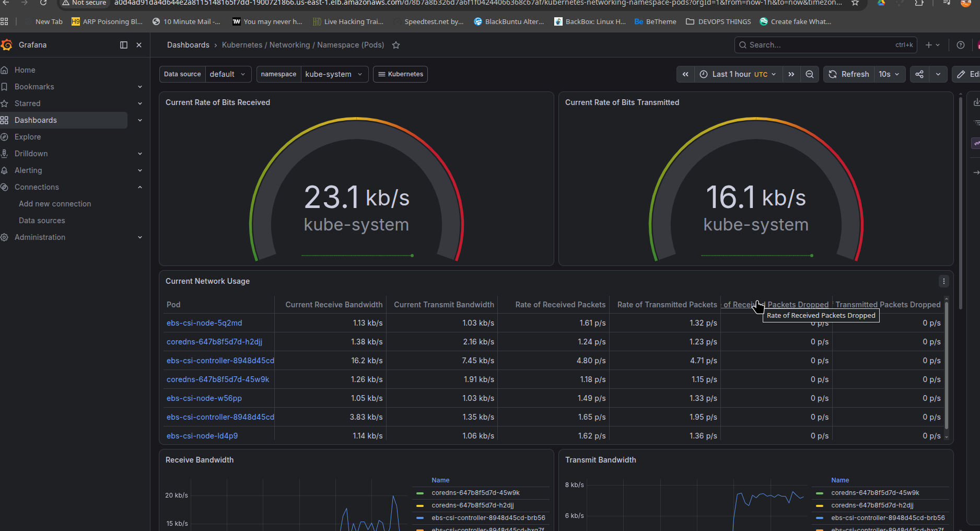
Task: Zoom out the time range
Action: [x=810, y=74]
